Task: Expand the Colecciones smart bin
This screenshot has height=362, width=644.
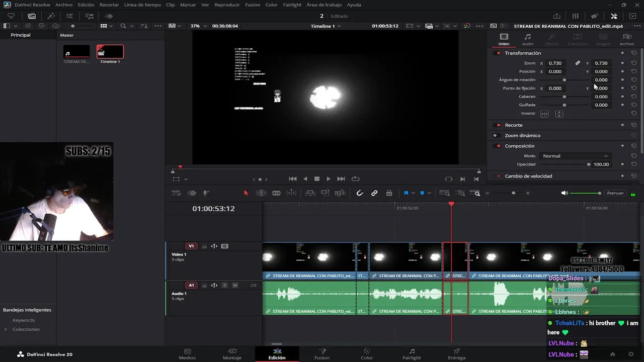Action: click(6, 329)
